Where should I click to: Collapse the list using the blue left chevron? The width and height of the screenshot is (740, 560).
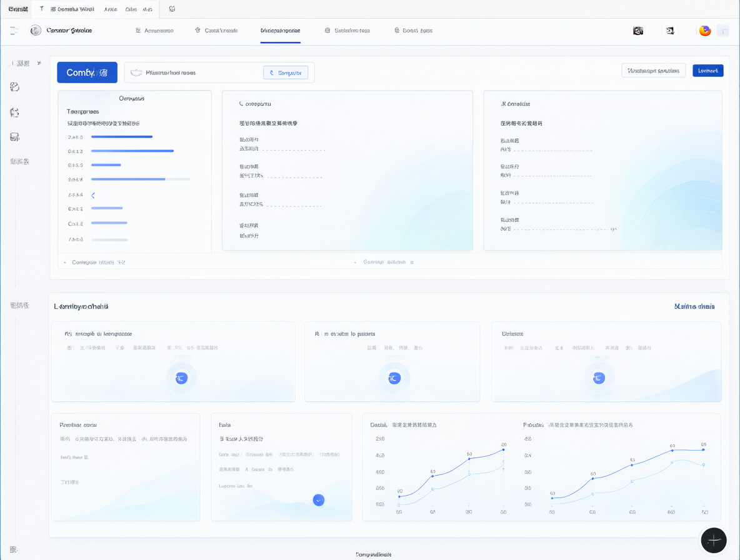93,196
